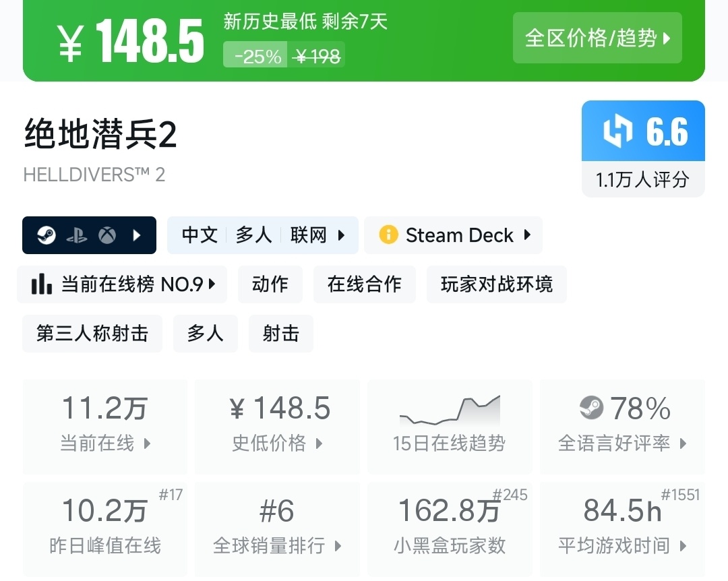Screen dimensions: 728x581
Task: Click the Xiaoheihe logo in rating box
Action: tap(617, 131)
